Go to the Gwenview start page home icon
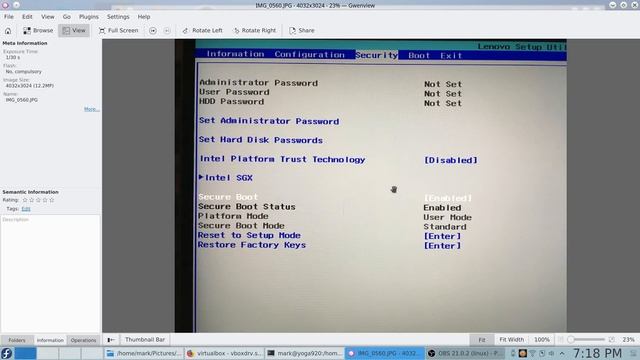Screen dimensions: 640x360 tap(8, 31)
